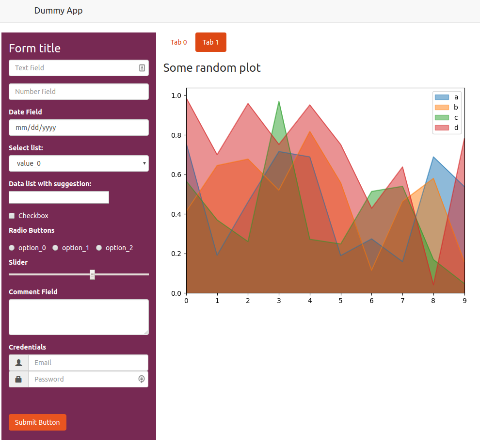Switch to Tab 0
The width and height of the screenshot is (480, 448).
pos(179,42)
